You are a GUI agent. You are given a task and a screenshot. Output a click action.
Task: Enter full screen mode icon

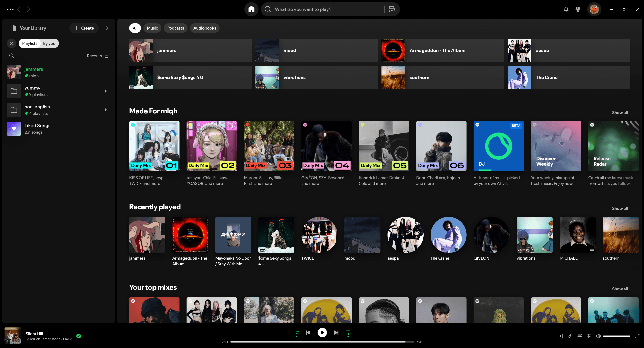[x=637, y=336]
